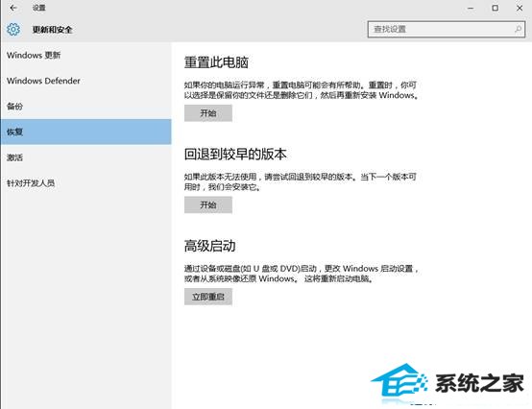Click the settings gear icon
The width and height of the screenshot is (532, 409).
coord(13,30)
